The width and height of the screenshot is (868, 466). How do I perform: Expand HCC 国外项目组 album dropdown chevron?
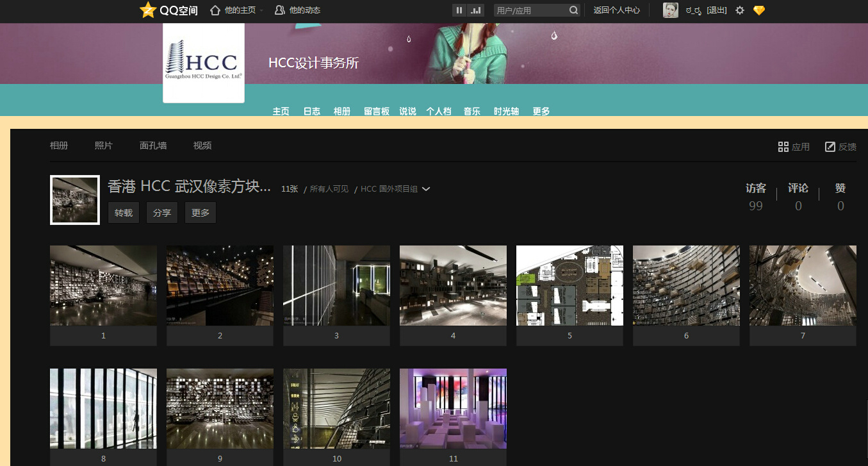pyautogui.click(x=426, y=189)
